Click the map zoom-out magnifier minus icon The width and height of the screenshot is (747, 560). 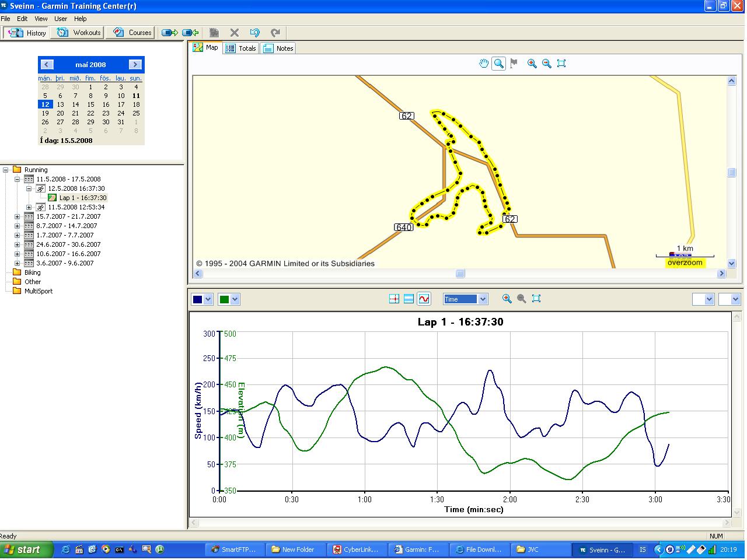click(x=547, y=64)
